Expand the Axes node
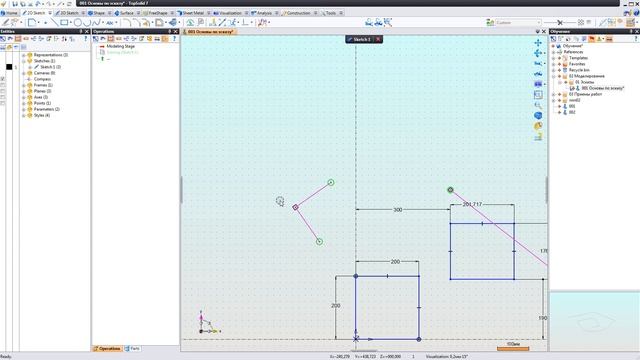 pos(24,97)
